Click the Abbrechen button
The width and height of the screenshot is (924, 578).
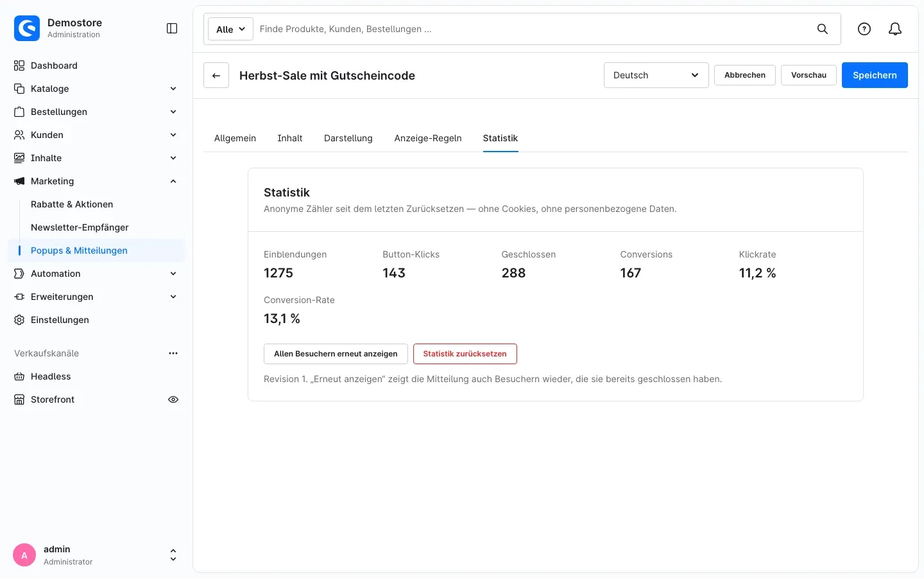coord(745,75)
